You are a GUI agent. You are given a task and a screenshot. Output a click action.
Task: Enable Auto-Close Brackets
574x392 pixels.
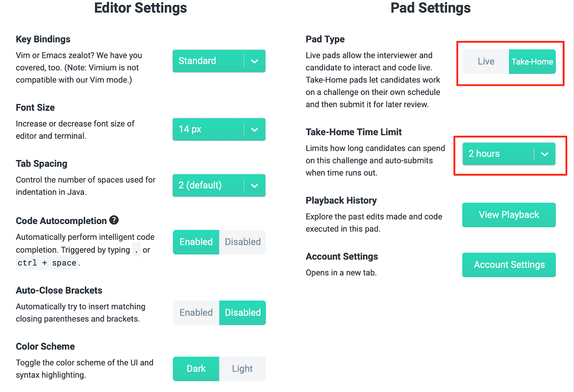click(196, 313)
